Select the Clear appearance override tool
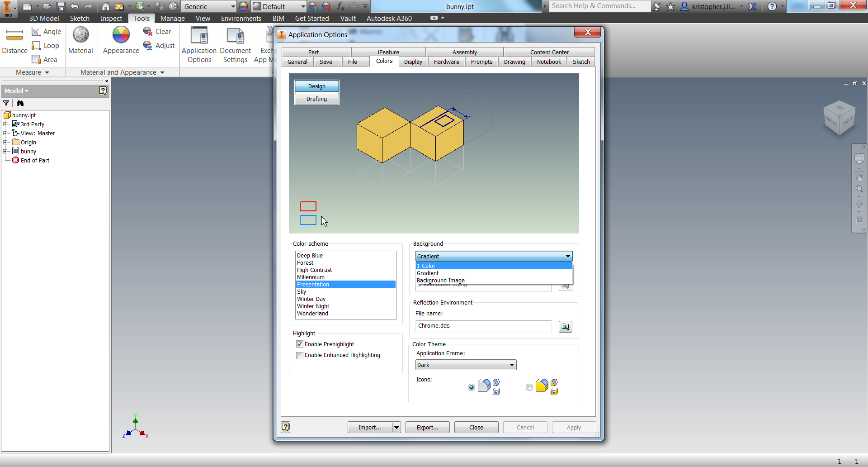The image size is (868, 467). (x=157, y=31)
